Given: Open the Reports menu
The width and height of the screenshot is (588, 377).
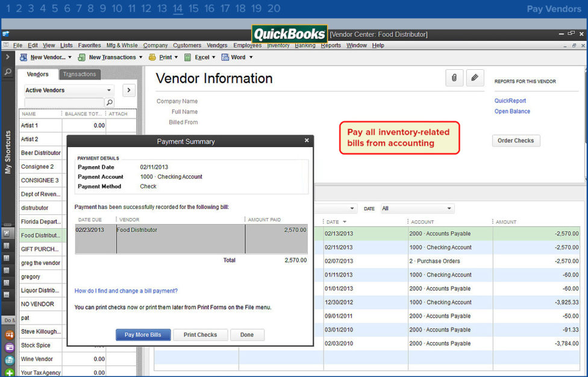Looking at the screenshot, I should tap(331, 45).
